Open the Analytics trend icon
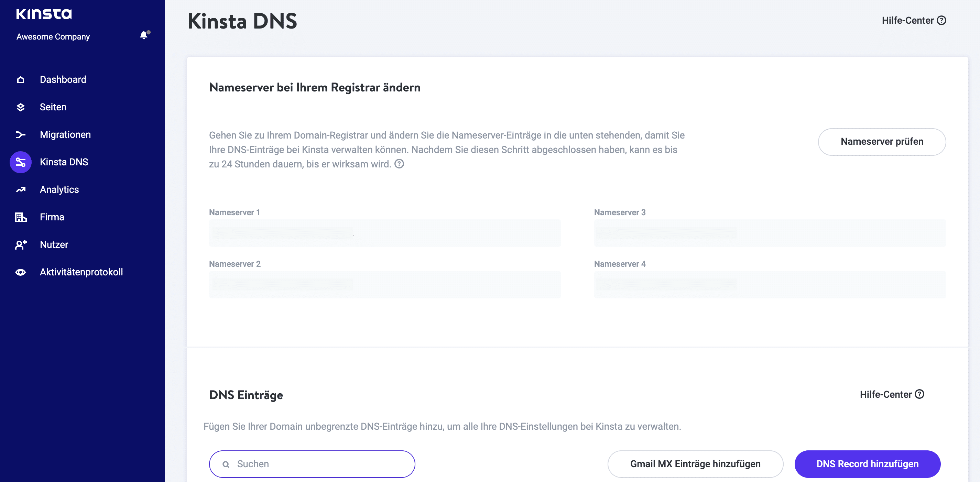Viewport: 980px width, 482px height. (21, 189)
